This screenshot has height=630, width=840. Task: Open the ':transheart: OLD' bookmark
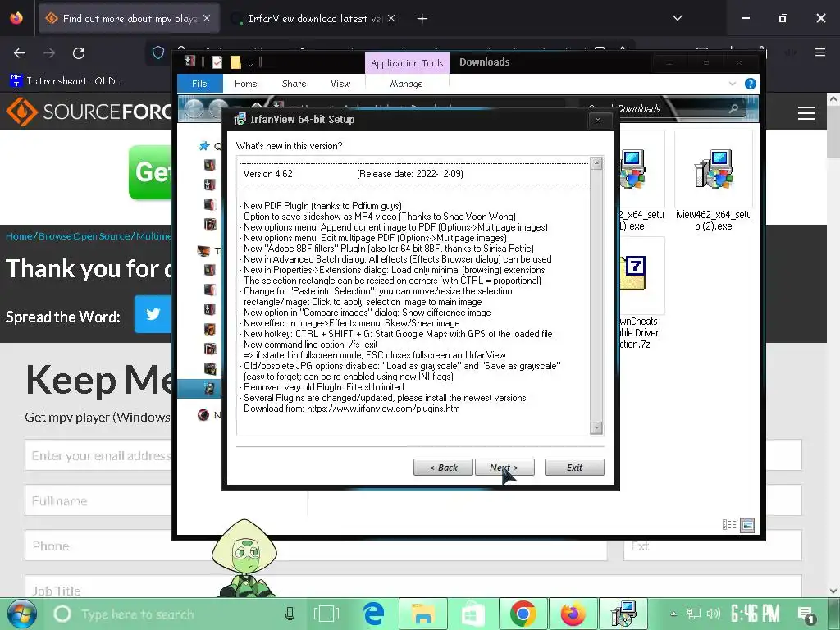67,81
